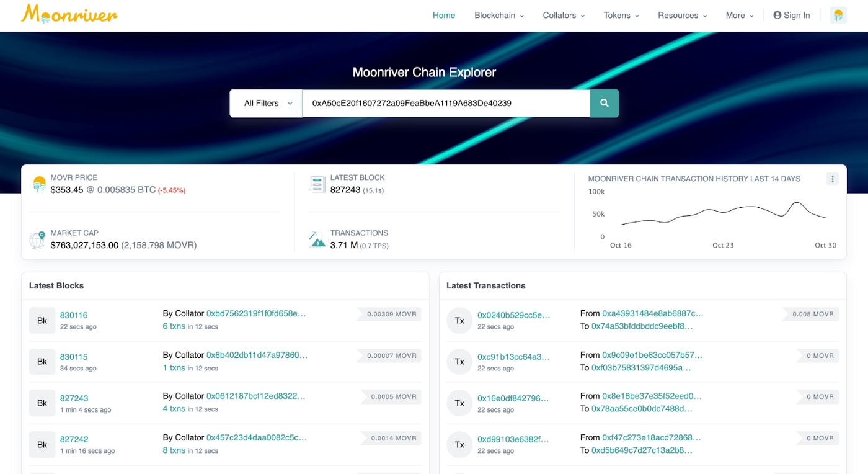Open sender address 0x8e18be37e35f52eed0
The image size is (868, 474).
[652, 396]
